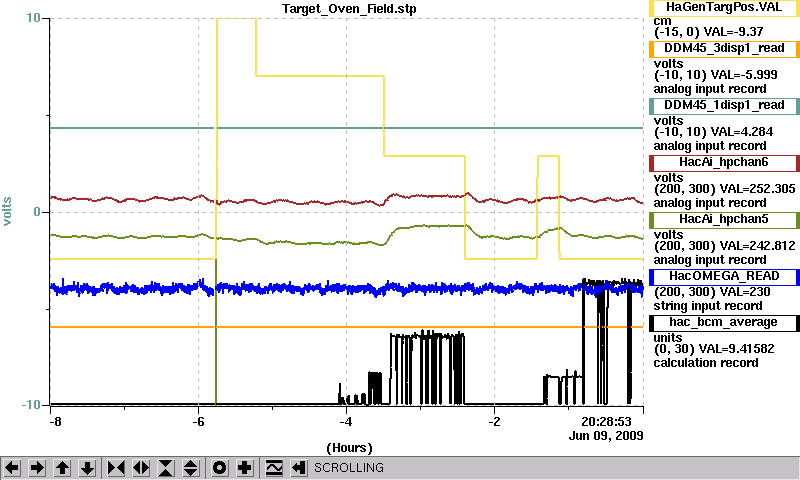This screenshot has height=480, width=800.
Task: Select the HaGenTargPos.VAL legend entry
Action: coord(724,8)
